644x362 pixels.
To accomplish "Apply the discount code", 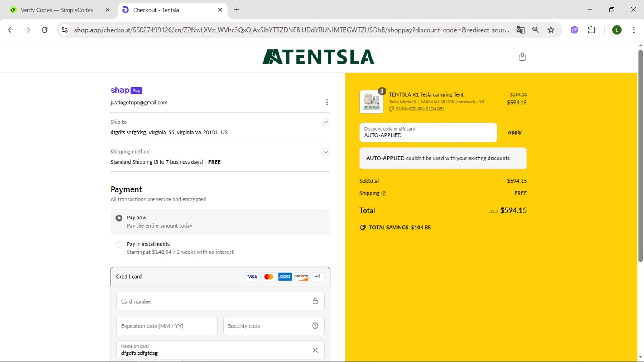I will point(514,132).
